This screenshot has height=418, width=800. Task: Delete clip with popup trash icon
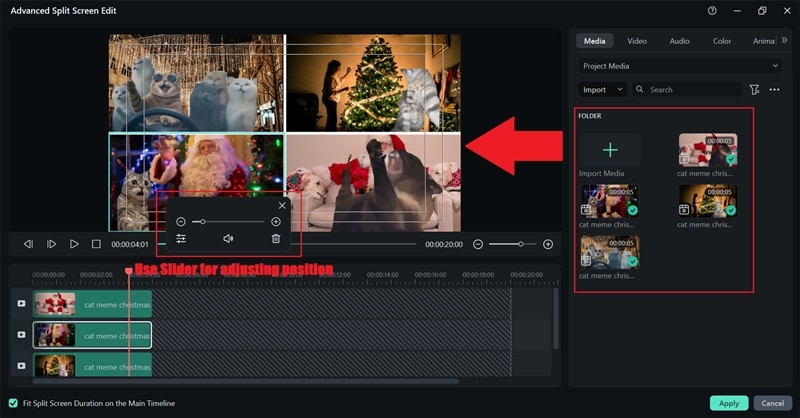[x=276, y=238]
